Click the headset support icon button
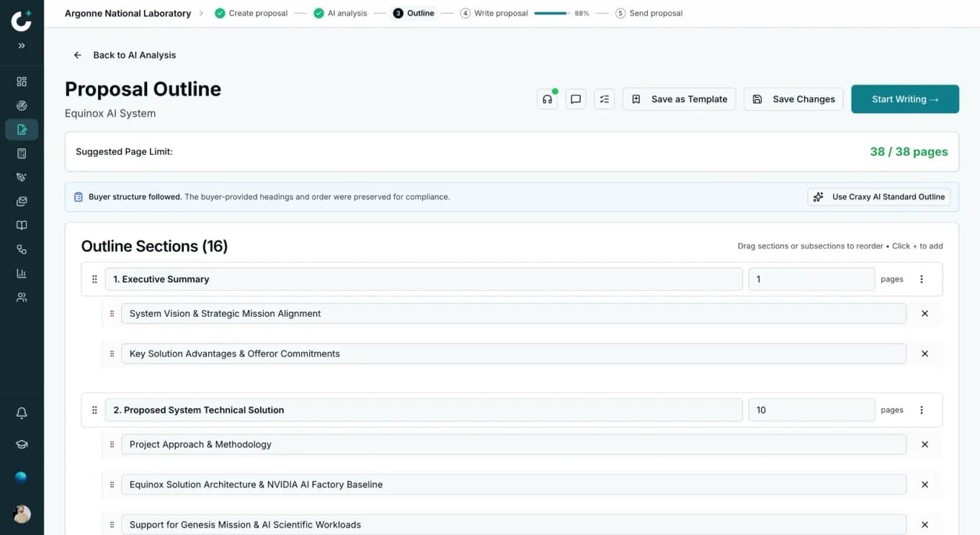Screen dimensions: 980x535 [x=548, y=99]
